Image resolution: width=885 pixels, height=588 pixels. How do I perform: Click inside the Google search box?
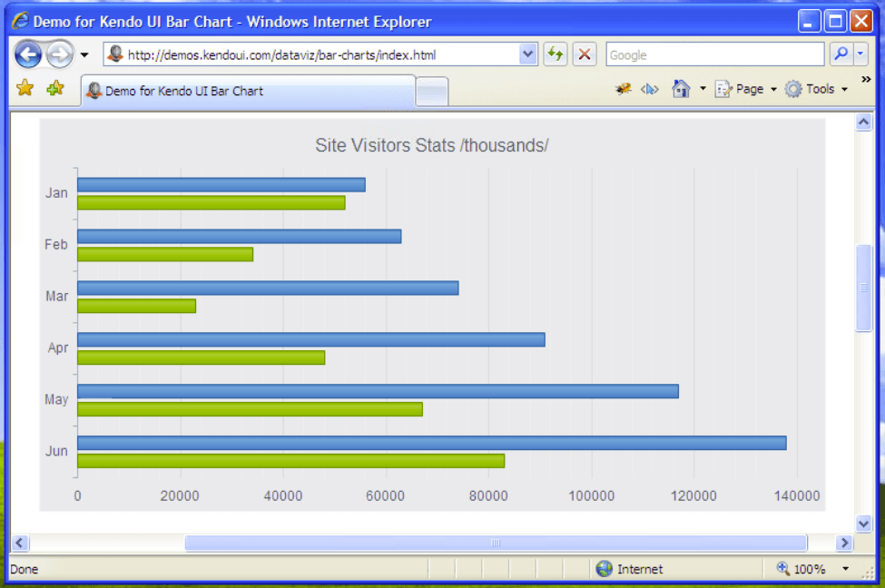pos(713,54)
